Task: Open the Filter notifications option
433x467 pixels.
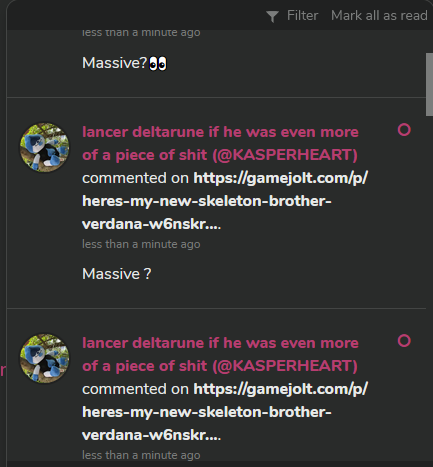Action: (292, 16)
